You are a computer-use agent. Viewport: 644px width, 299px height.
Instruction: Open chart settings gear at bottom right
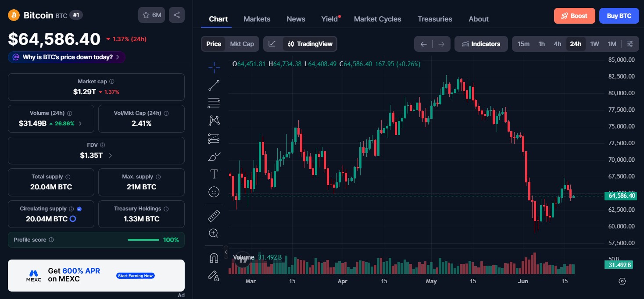pyautogui.click(x=622, y=281)
